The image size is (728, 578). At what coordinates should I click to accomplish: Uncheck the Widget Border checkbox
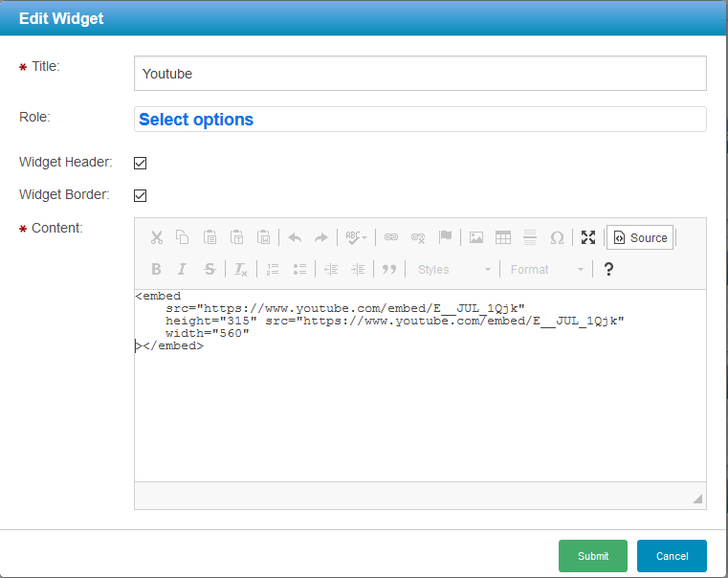[140, 195]
